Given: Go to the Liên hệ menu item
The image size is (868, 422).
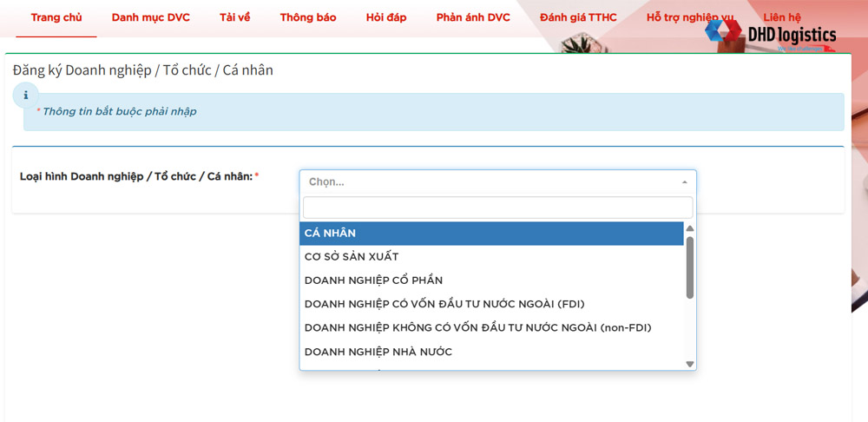Looking at the screenshot, I should (x=782, y=17).
